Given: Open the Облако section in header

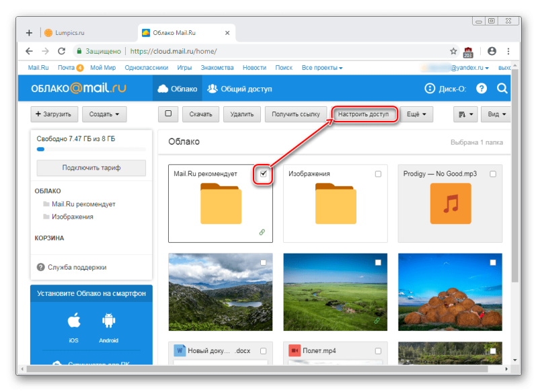Looking at the screenshot, I should pos(178,89).
